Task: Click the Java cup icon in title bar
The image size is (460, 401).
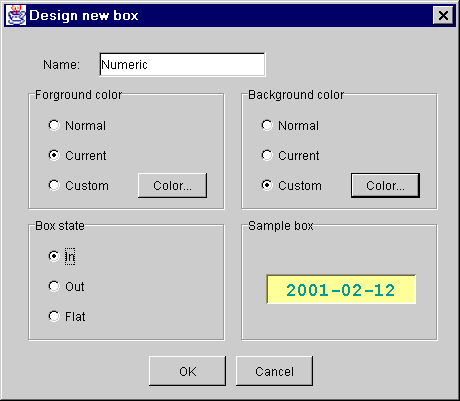Action: pyautogui.click(x=16, y=15)
